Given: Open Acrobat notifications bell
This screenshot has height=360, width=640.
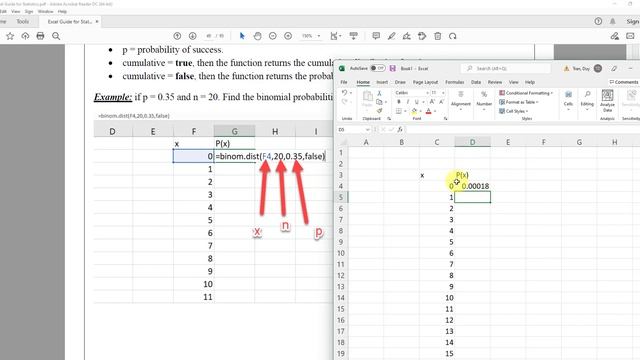Looking at the screenshot, I should tap(613, 21).
